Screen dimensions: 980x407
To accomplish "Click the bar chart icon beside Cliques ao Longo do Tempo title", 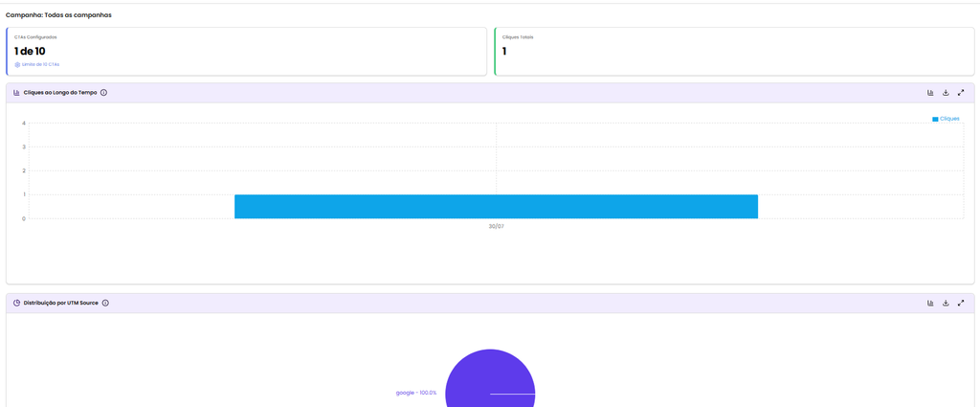I will [x=17, y=93].
